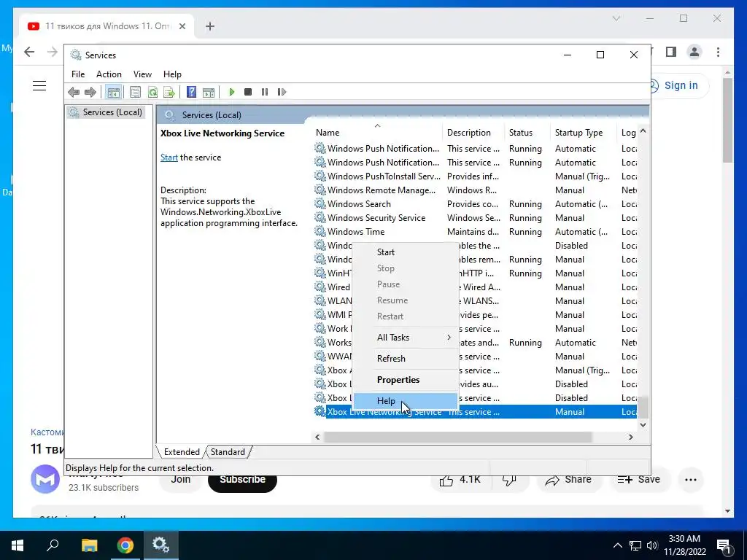Click the Sign in button on YouTube

681,86
